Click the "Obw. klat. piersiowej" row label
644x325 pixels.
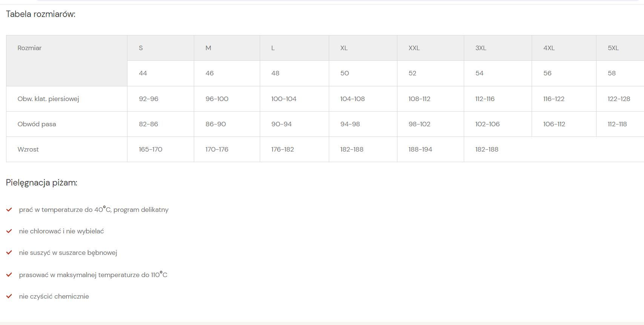[48, 99]
